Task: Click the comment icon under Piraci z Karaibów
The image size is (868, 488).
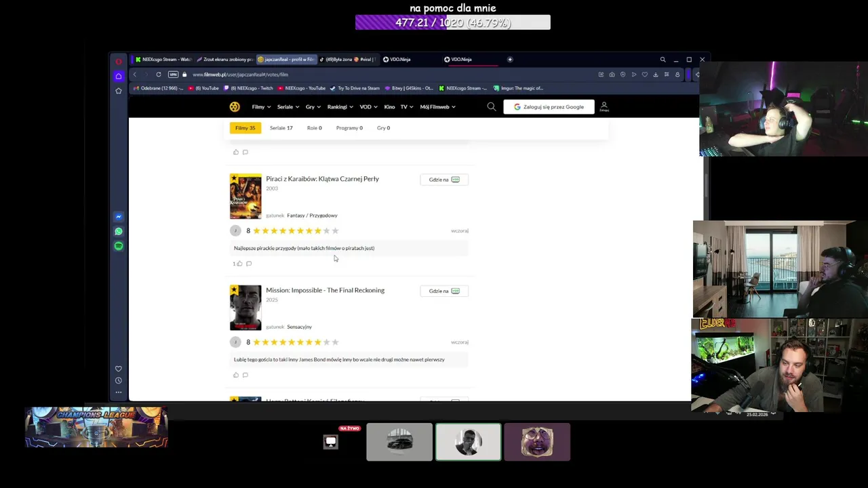Action: coord(249,264)
